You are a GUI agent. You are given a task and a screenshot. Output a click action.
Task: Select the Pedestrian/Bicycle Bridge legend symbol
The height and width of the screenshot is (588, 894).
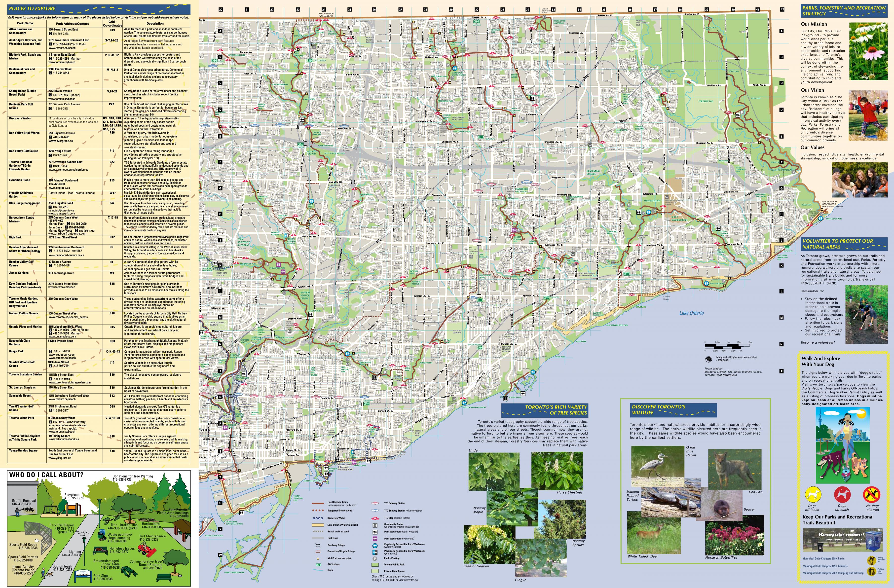[x=318, y=551]
